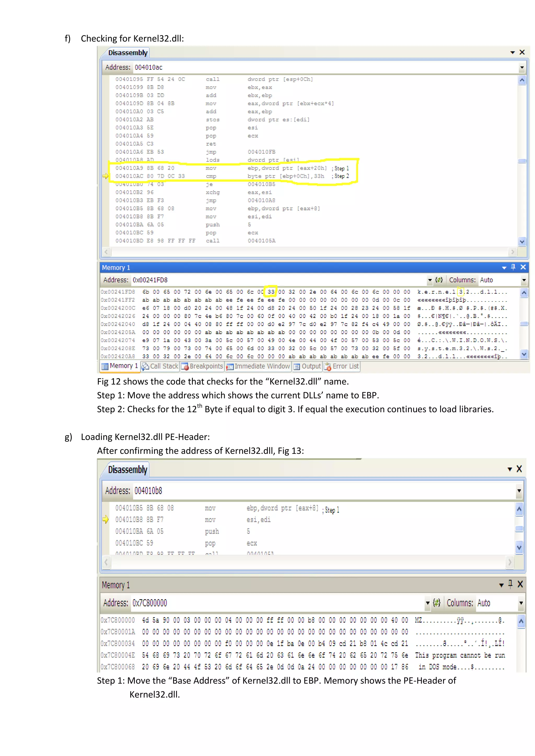The width and height of the screenshot is (535, 756).
Task: Click the Error List tab icon
Action: point(328,367)
